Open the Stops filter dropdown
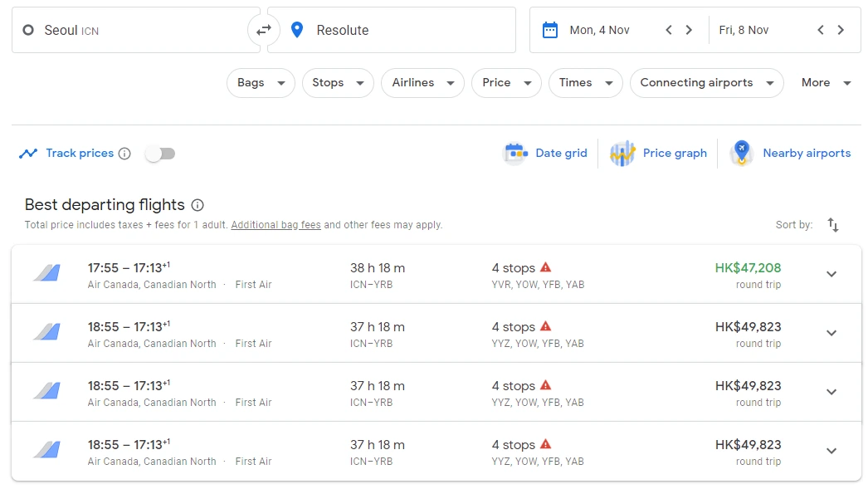The image size is (868, 489). [x=338, y=83]
